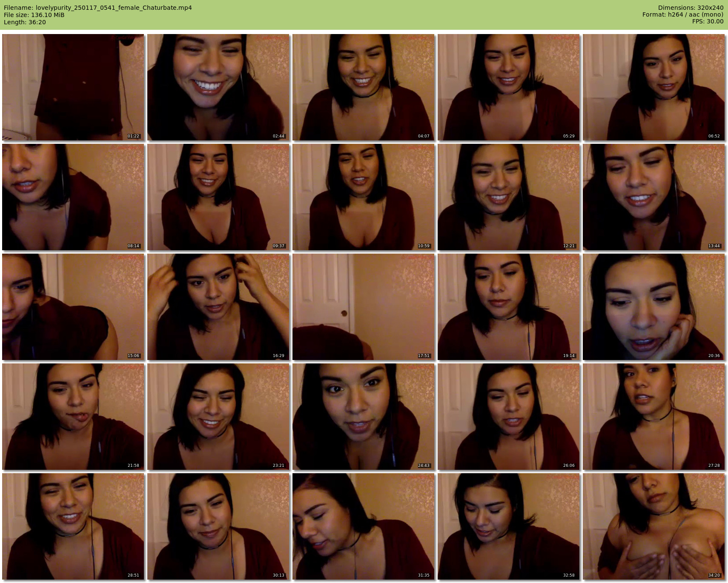Select the frame at 28:51

point(73,526)
